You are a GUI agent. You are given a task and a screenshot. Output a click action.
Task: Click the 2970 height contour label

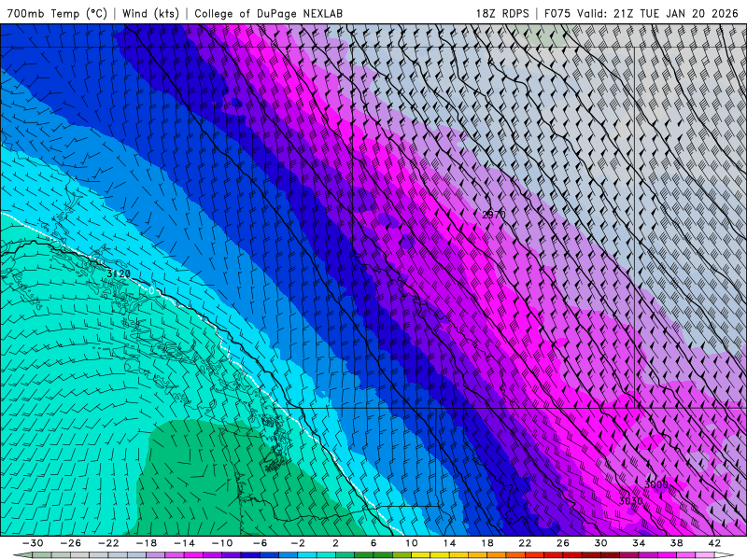[494, 215]
